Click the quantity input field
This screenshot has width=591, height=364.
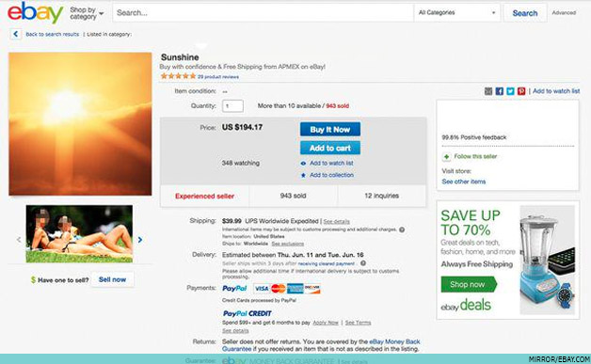point(232,106)
